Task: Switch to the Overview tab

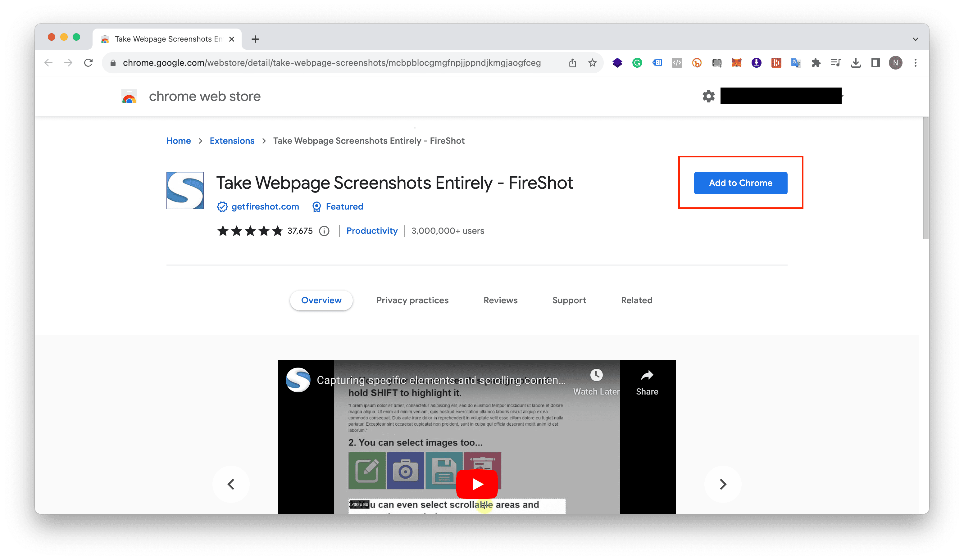Action: point(321,300)
